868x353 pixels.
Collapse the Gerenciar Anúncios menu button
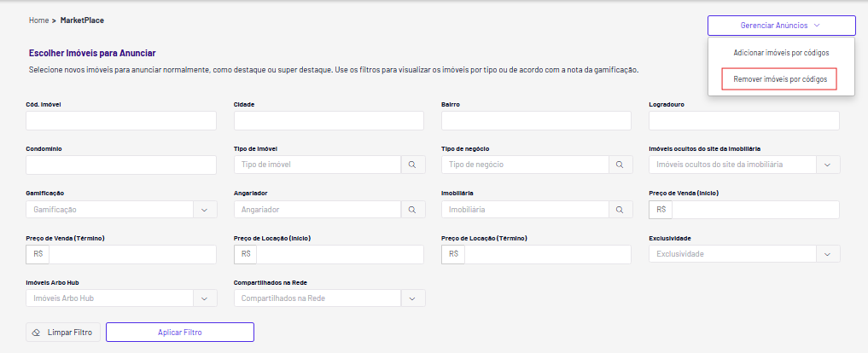[x=781, y=26]
